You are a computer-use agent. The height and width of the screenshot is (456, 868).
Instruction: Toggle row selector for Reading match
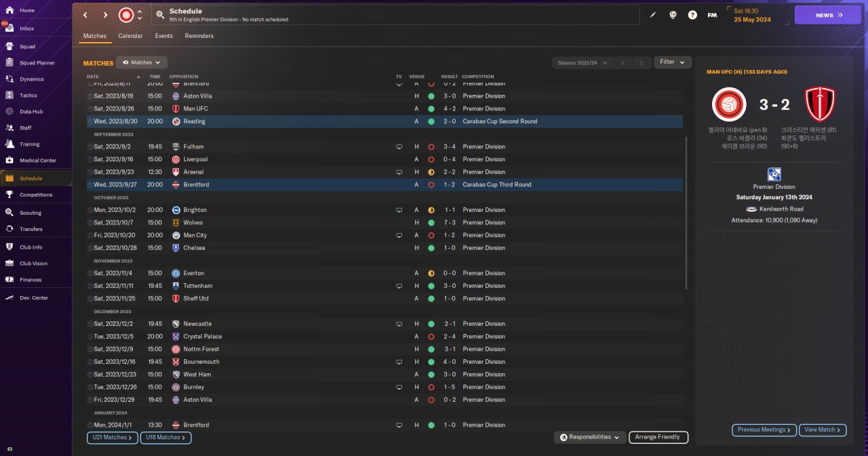tap(90, 121)
